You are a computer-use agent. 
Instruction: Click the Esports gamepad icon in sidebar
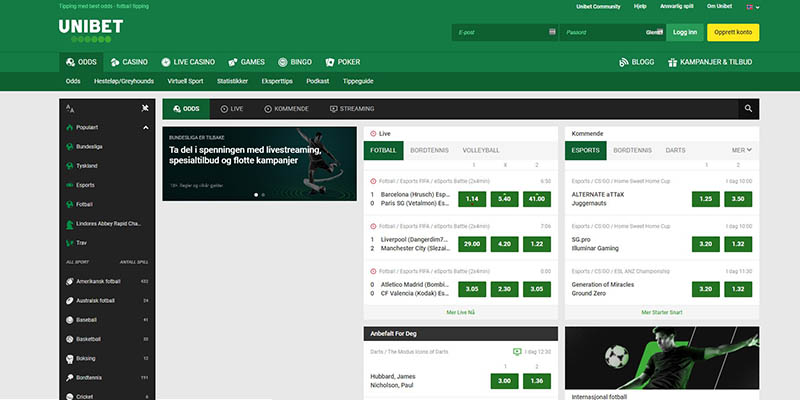(x=70, y=185)
